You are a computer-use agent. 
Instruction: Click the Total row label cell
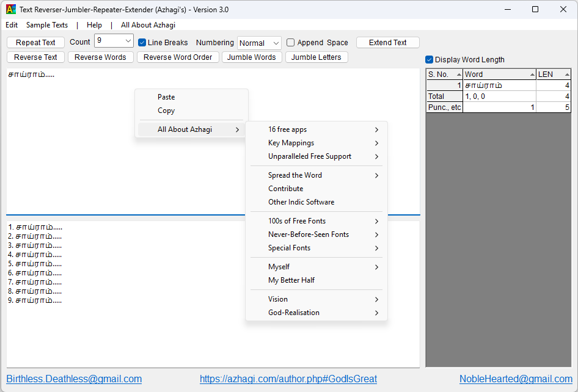point(445,96)
